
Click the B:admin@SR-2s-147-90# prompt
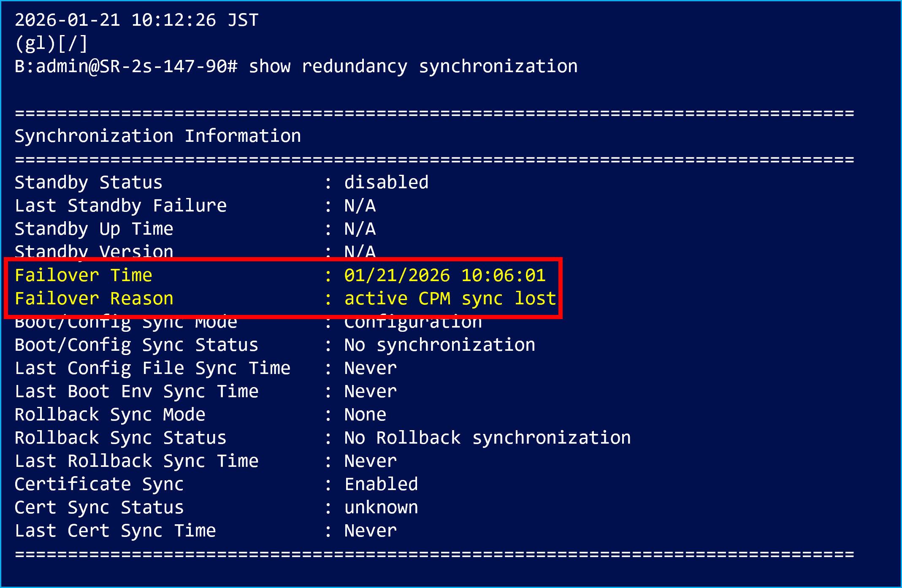[x=126, y=67]
